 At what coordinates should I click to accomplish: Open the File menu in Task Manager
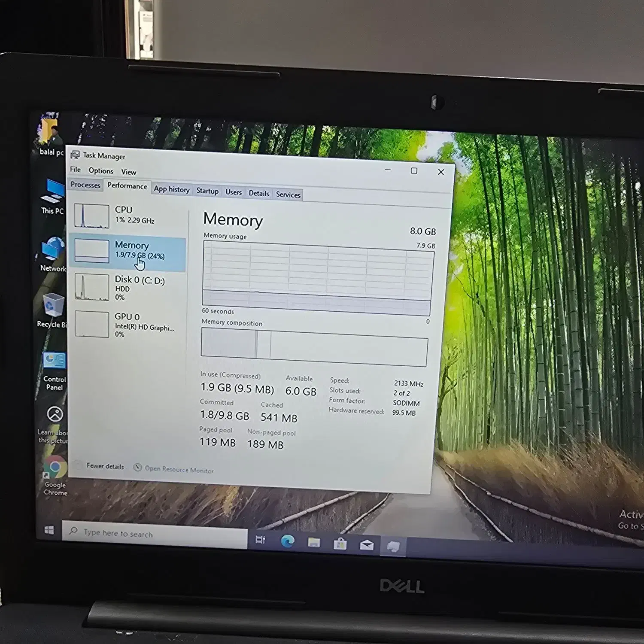tap(75, 170)
